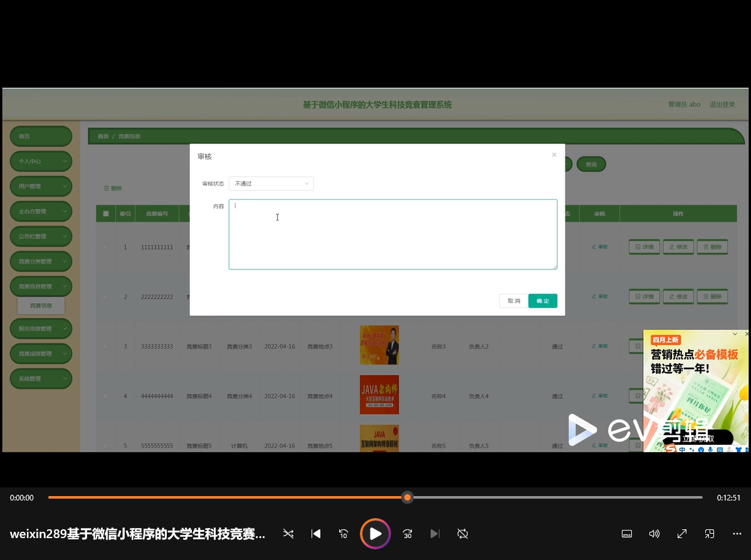Click 管理员 abo in the header
This screenshot has height=560, width=751.
(x=684, y=105)
